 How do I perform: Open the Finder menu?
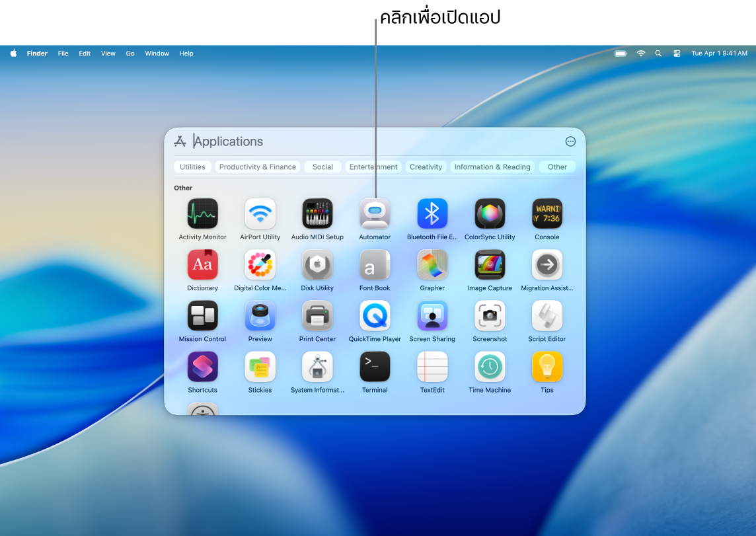click(x=37, y=54)
